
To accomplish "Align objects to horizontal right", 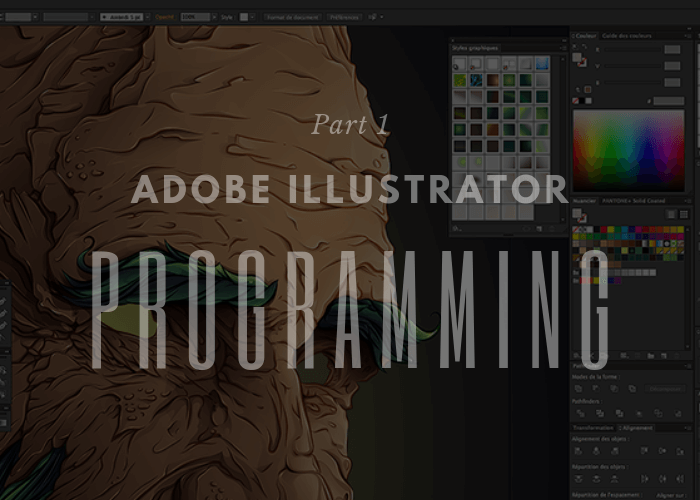I will 615,451.
